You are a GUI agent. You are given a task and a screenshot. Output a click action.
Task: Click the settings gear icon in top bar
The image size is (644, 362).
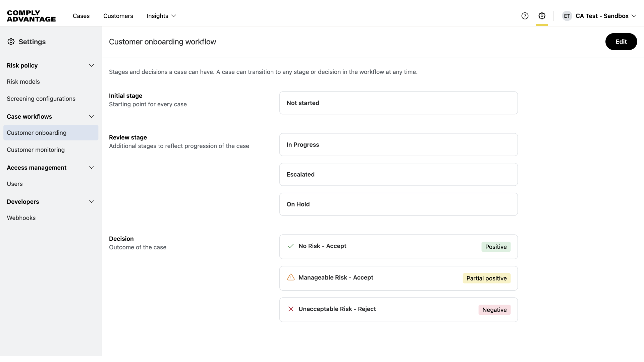tap(542, 16)
